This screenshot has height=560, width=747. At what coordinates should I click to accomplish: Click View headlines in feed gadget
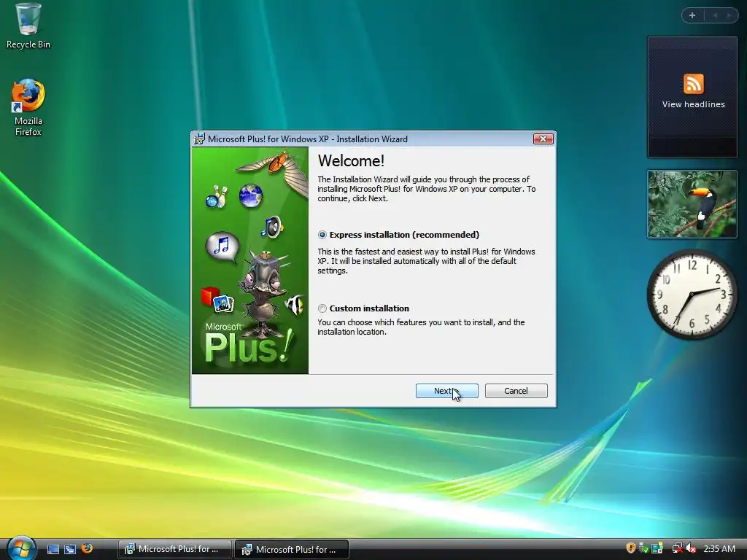tap(693, 104)
